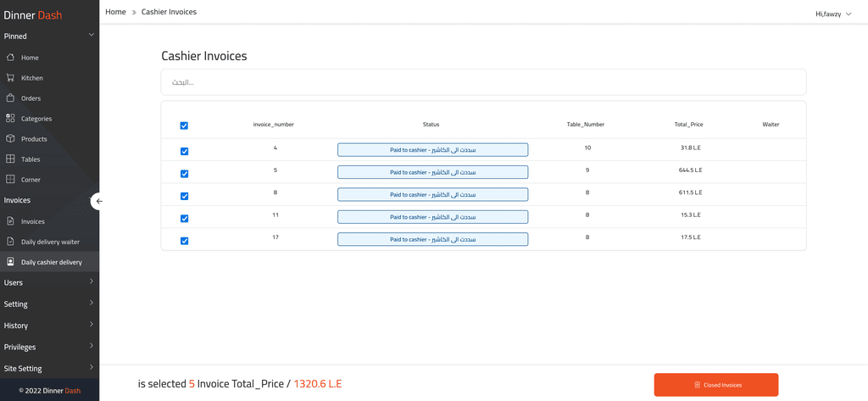Viewport: 868px width, 401px height.
Task: Click the Products box icon
Action: click(10, 139)
